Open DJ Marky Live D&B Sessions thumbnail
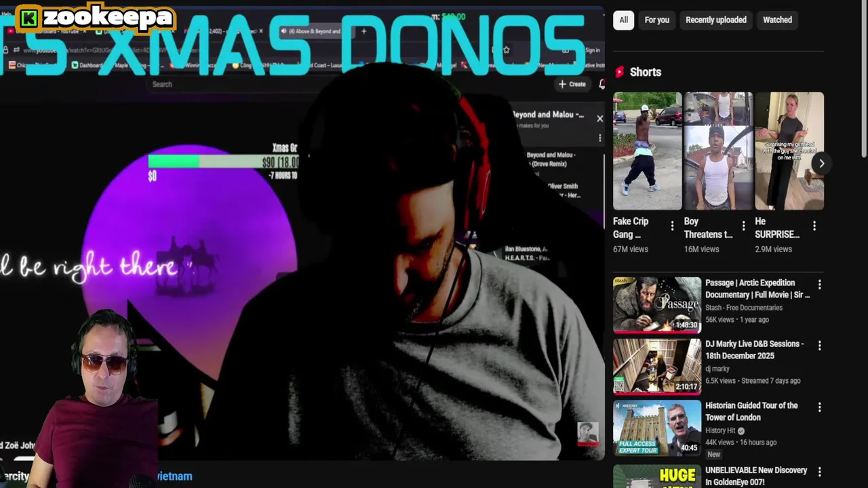Viewport: 868px width, 488px height. (x=657, y=367)
